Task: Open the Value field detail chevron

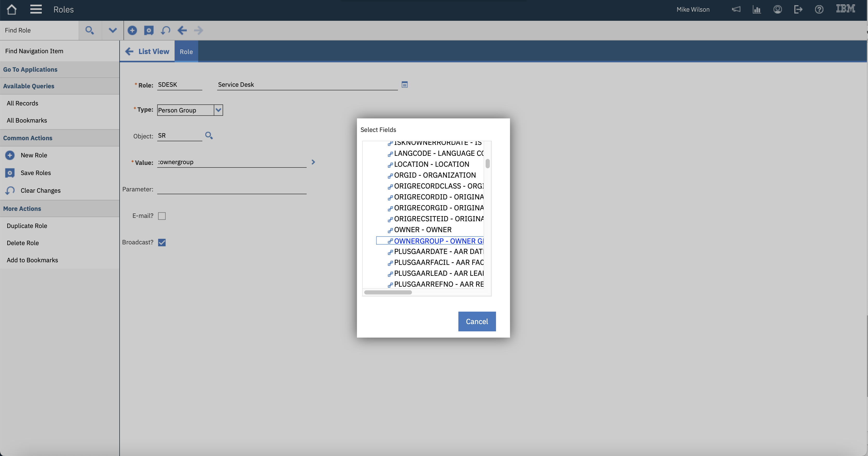Action: (x=313, y=162)
